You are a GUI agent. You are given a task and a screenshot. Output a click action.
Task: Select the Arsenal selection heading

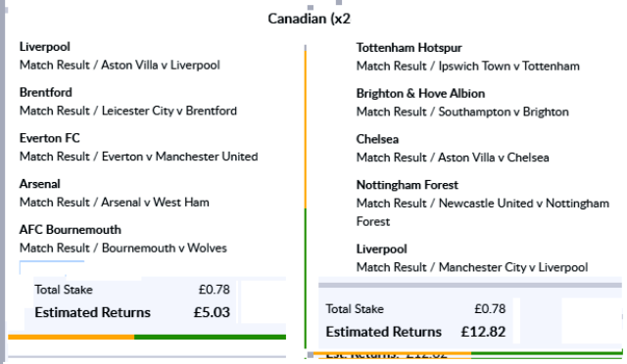[x=40, y=184]
